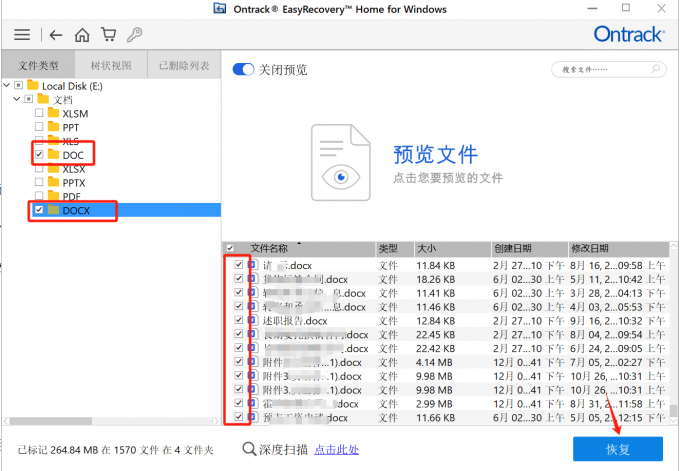Toggle the 关闭预览 preview switch
Screen dimensions: 680x471
(x=243, y=69)
